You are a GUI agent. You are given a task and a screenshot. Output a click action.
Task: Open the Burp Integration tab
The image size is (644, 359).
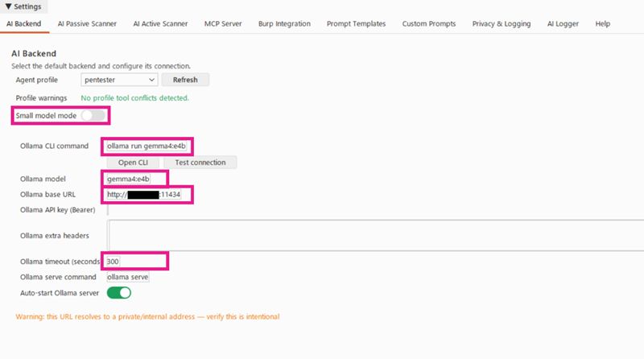(x=284, y=24)
